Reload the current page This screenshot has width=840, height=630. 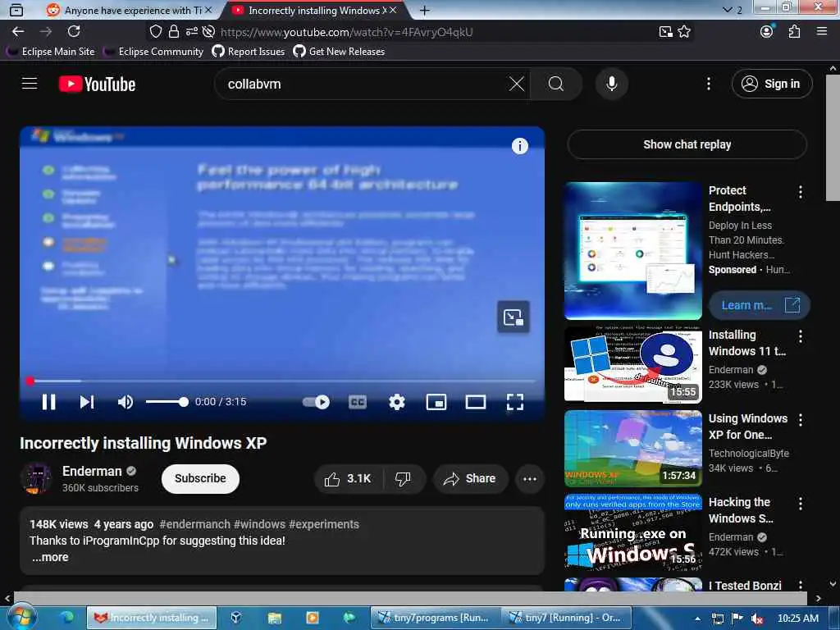pos(74,32)
